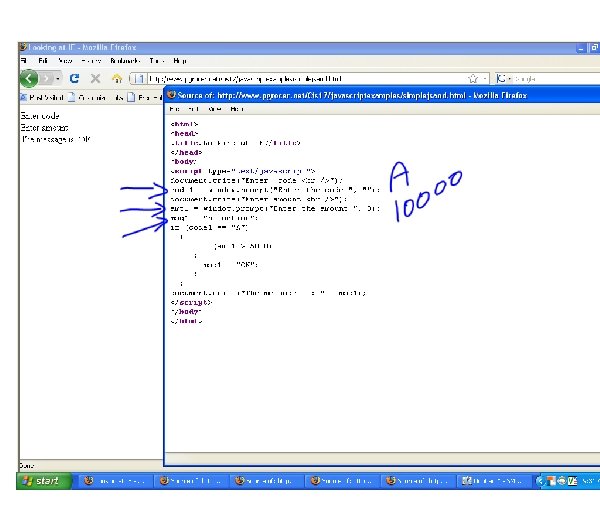Image resolution: width=600 pixels, height=512 pixels.
Task: Open the back/forward history dropdown arrow
Action: (57, 79)
